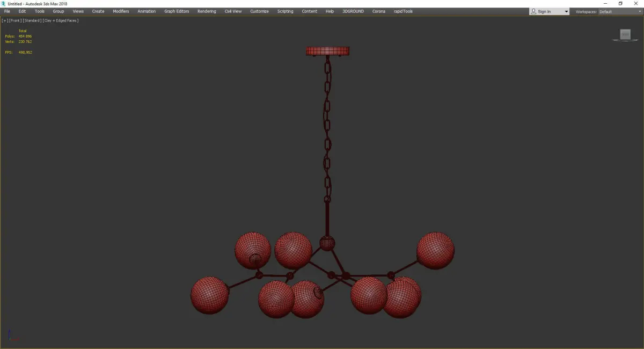Open the Modifiers menu
Image resolution: width=644 pixels, height=349 pixels.
[x=121, y=11]
